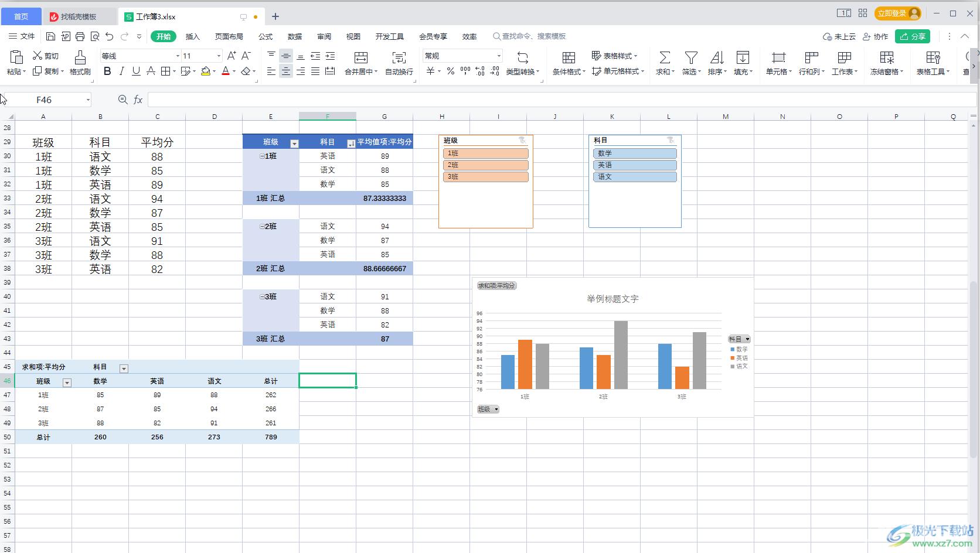Click the percent style icon

450,71
